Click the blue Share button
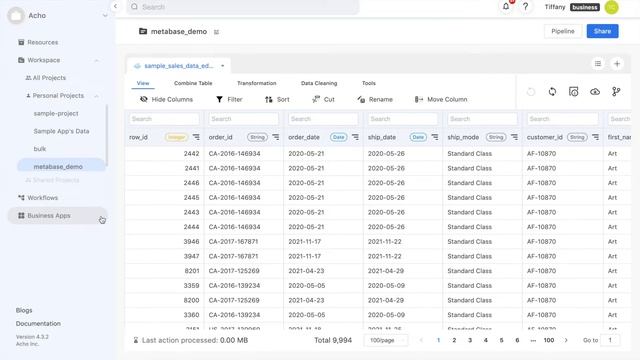This screenshot has height=360, width=640. 602,31
